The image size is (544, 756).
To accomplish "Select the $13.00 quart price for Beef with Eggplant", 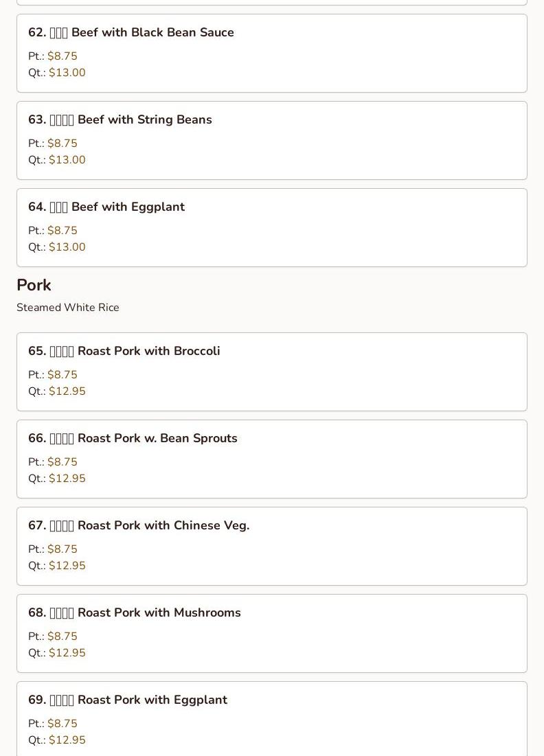I will click(x=67, y=247).
